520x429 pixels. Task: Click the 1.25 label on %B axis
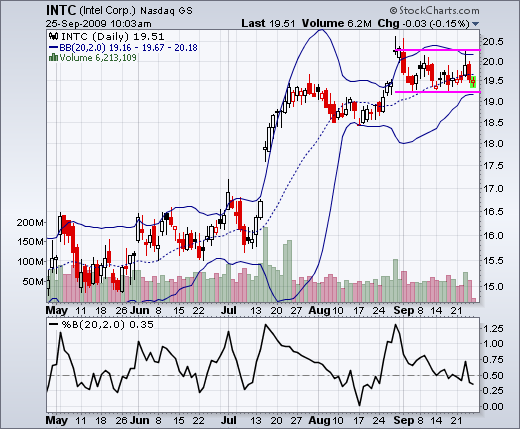[x=493, y=328]
